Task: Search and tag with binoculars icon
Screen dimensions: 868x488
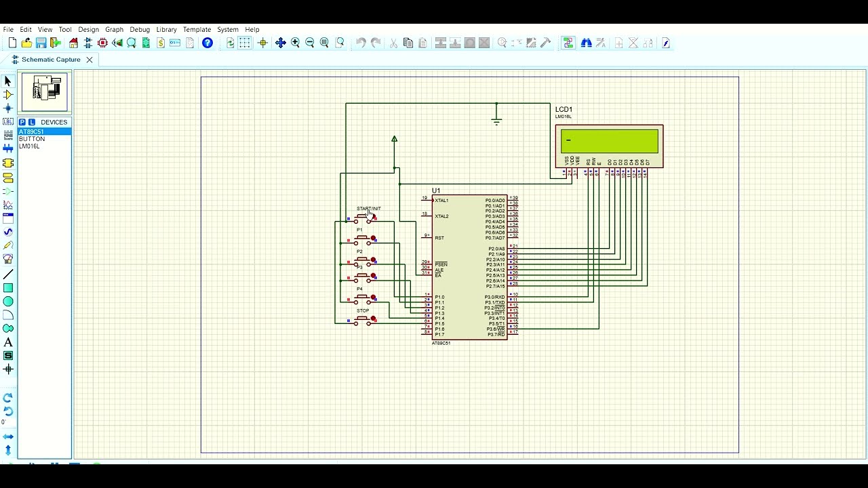Action: point(587,43)
